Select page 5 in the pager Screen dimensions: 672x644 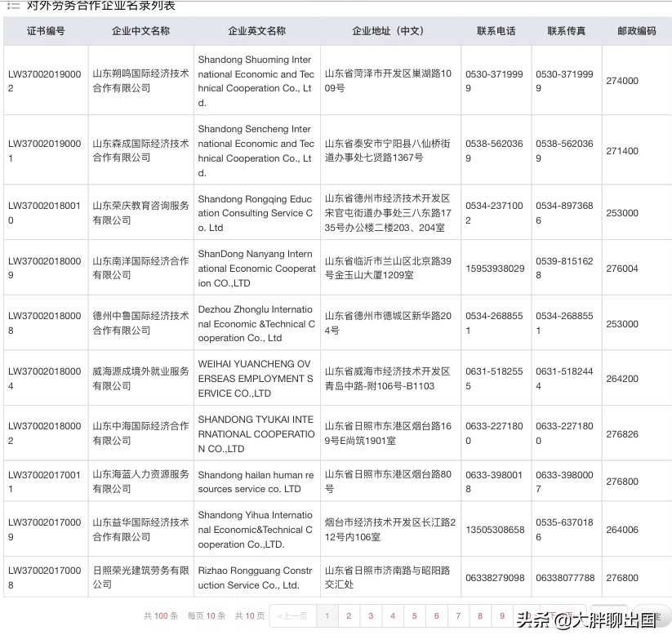tap(415, 616)
